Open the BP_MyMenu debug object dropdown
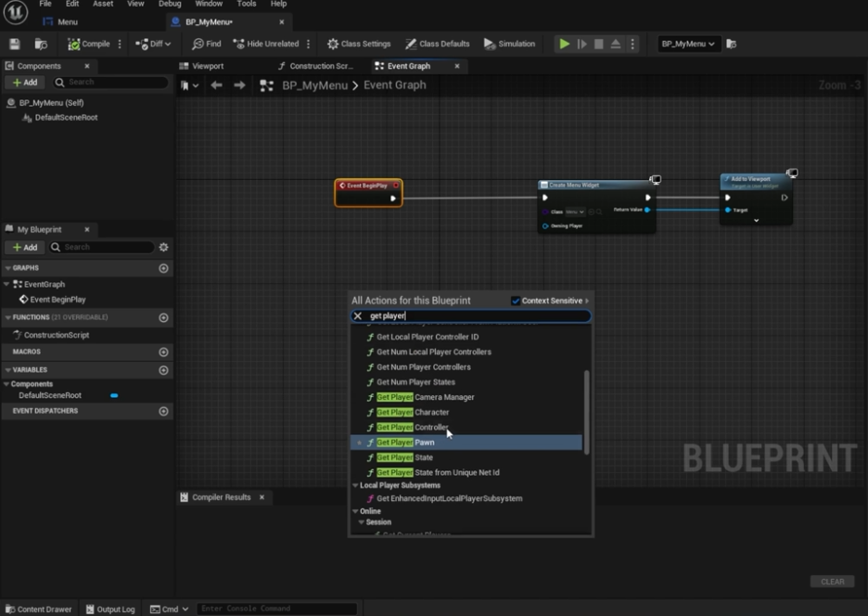The width and height of the screenshot is (868, 616). point(687,44)
